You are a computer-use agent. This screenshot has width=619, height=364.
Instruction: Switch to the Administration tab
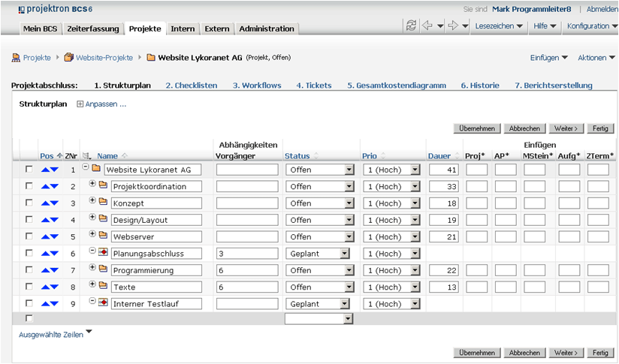267,29
